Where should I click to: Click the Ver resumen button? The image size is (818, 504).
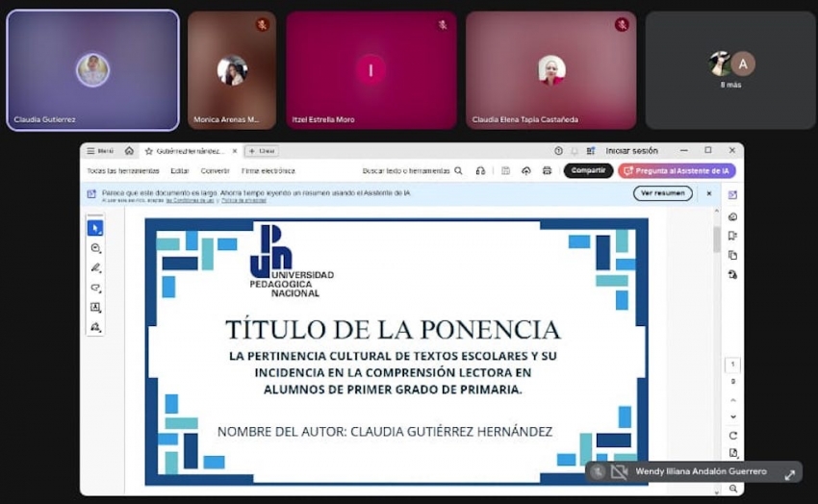click(x=662, y=193)
